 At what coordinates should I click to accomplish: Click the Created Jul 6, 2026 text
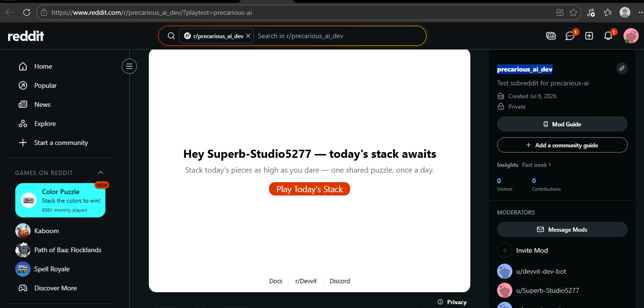(x=532, y=96)
